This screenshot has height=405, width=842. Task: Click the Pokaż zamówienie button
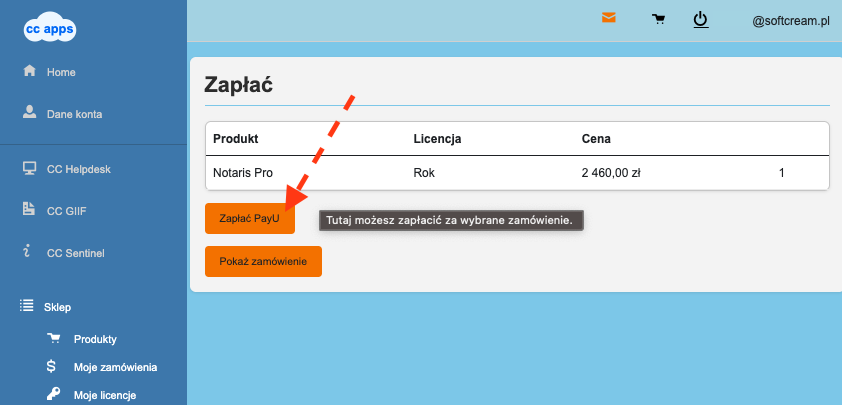pyautogui.click(x=263, y=261)
